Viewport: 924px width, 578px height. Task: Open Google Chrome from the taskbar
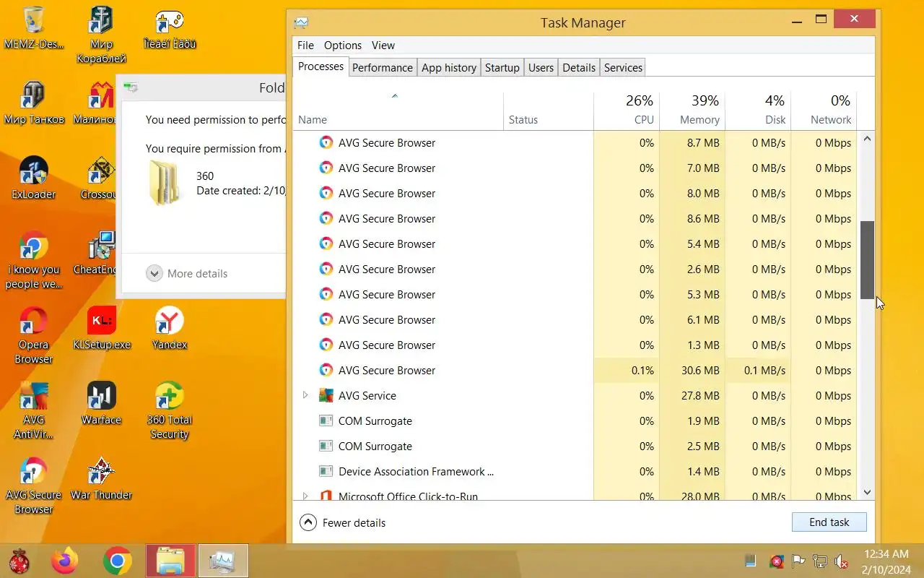[x=118, y=561]
